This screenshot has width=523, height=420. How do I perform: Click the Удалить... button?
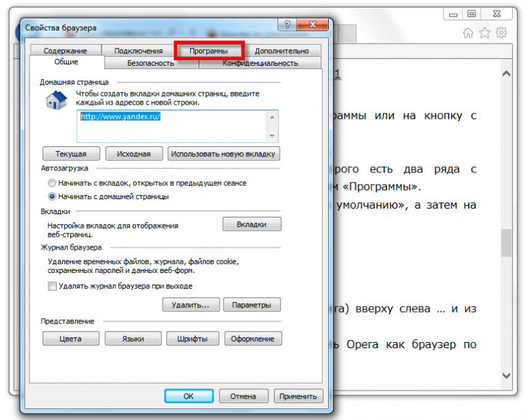pyautogui.click(x=191, y=305)
